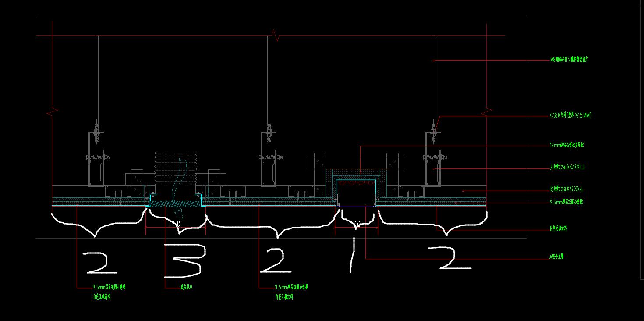
Task: Select the "成品风口" annotation text
Action: 187,287
